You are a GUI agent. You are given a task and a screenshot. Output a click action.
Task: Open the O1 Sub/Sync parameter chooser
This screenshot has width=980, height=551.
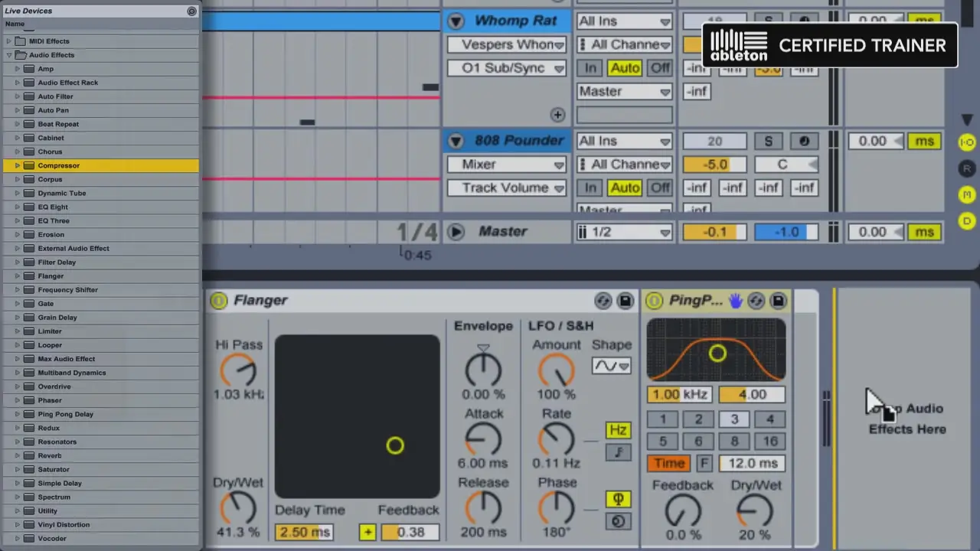(507, 68)
